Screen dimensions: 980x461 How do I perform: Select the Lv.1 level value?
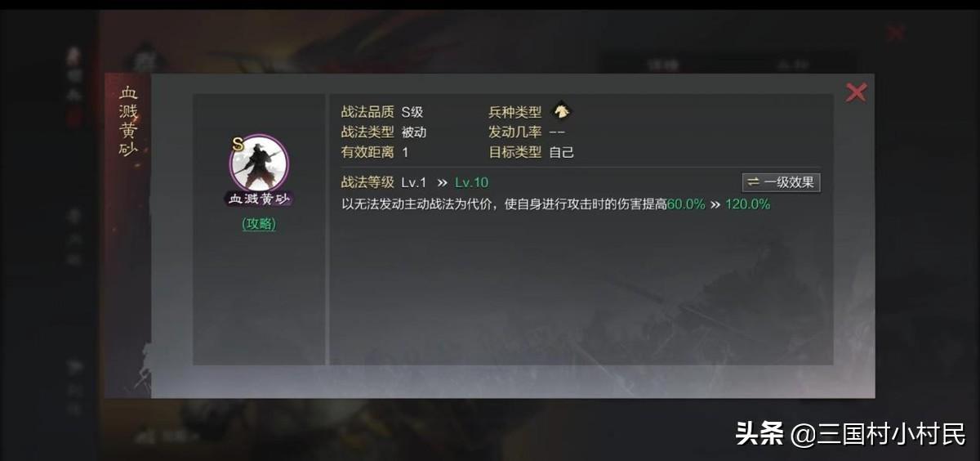pyautogui.click(x=414, y=182)
